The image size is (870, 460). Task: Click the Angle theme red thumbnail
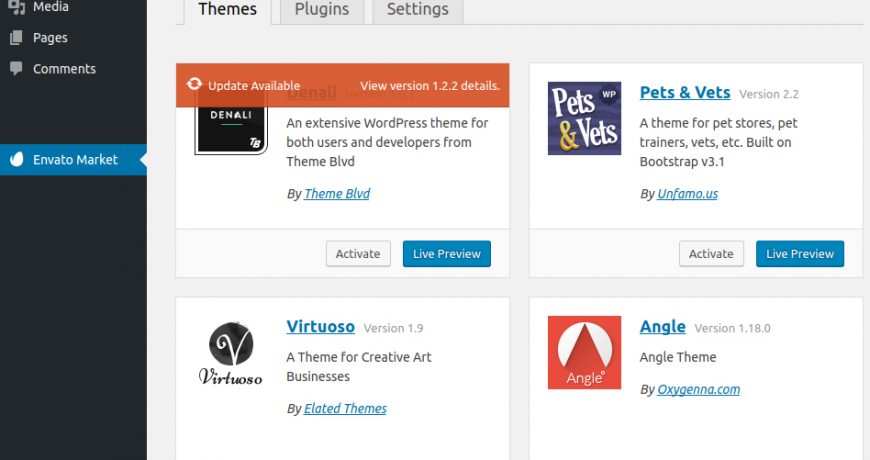click(x=584, y=352)
